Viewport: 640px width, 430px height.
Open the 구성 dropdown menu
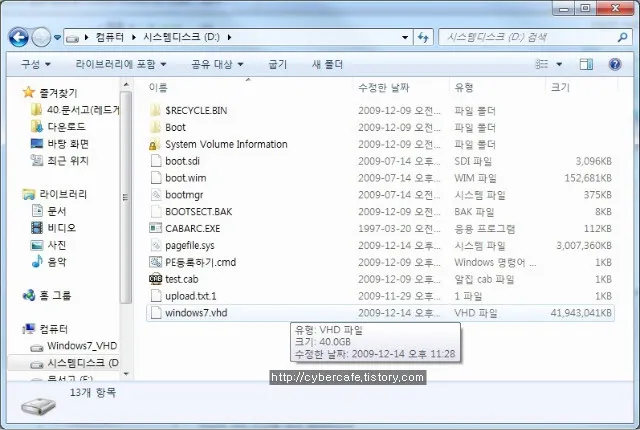(x=35, y=64)
